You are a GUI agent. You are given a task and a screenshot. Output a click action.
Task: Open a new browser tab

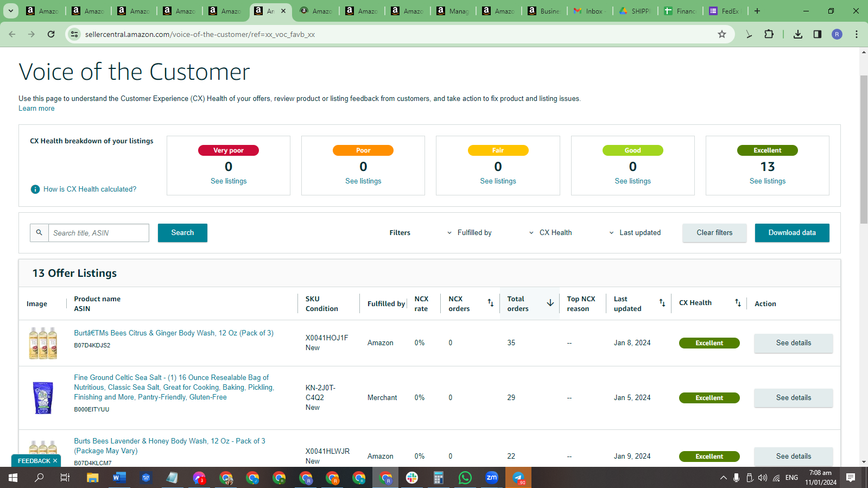point(757,11)
